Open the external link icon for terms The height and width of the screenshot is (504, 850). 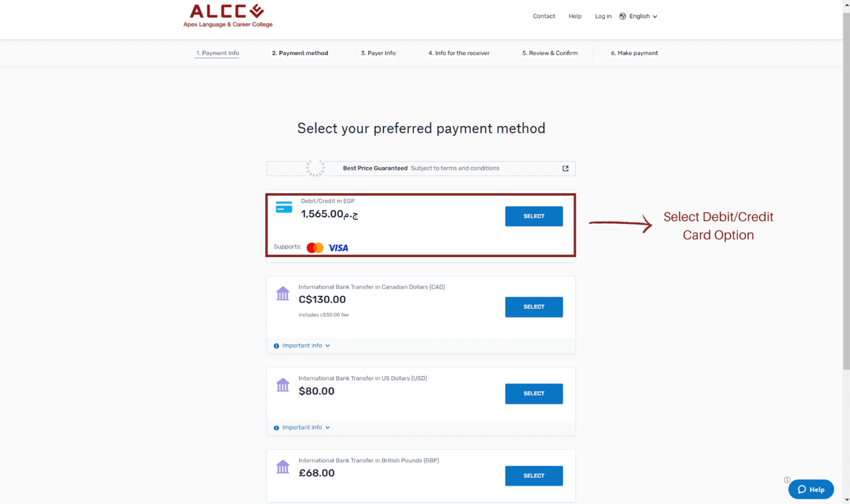pos(565,168)
